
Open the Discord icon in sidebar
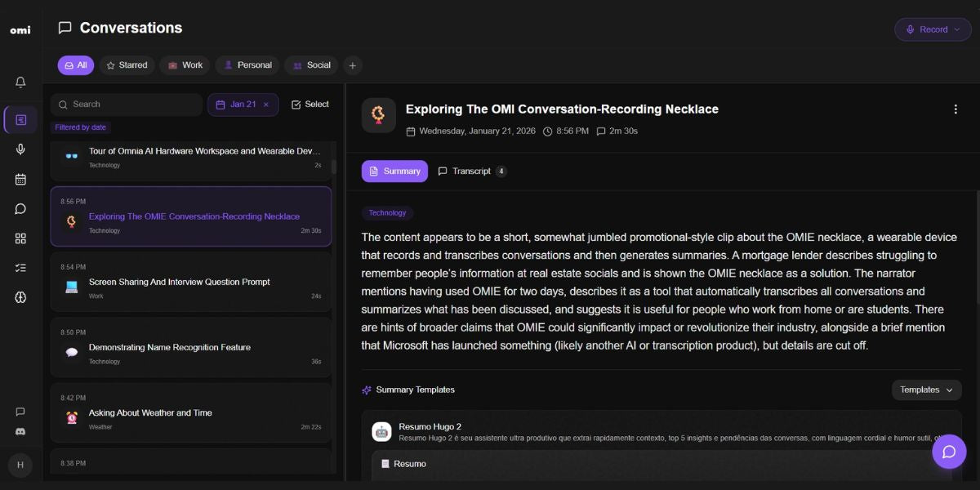pyautogui.click(x=20, y=431)
